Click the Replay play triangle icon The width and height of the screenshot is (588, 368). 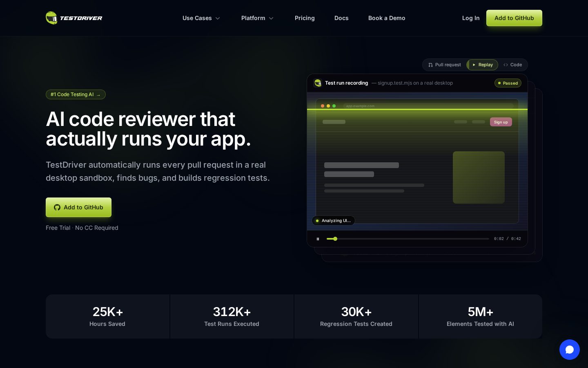[x=474, y=65]
